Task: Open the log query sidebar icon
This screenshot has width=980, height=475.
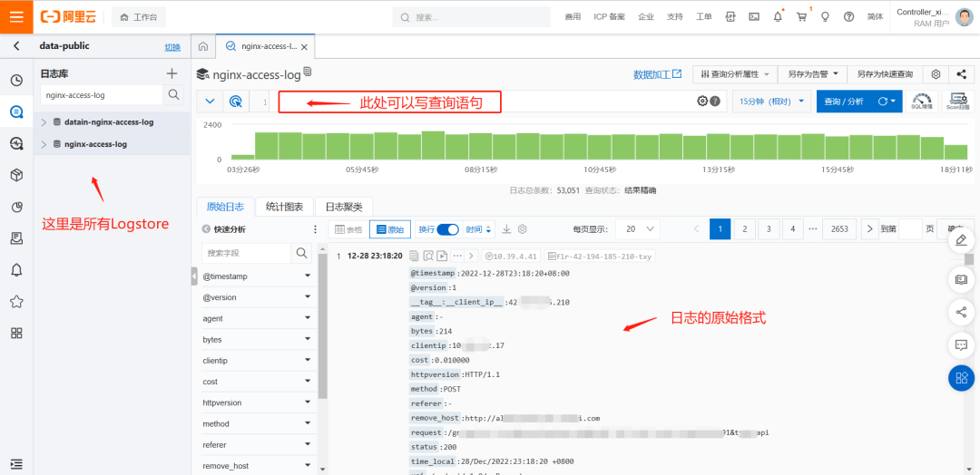Action: (17, 111)
